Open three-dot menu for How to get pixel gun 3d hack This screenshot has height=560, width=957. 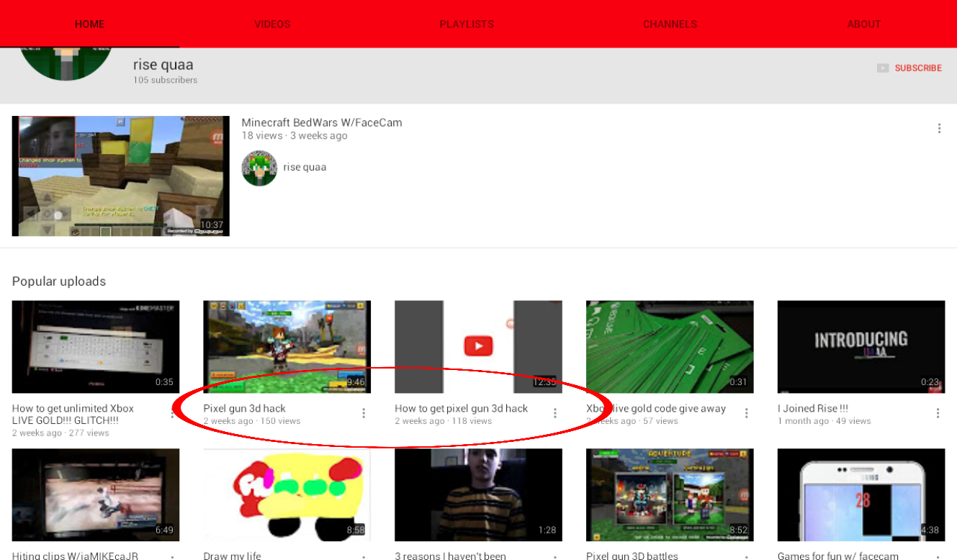tap(555, 413)
